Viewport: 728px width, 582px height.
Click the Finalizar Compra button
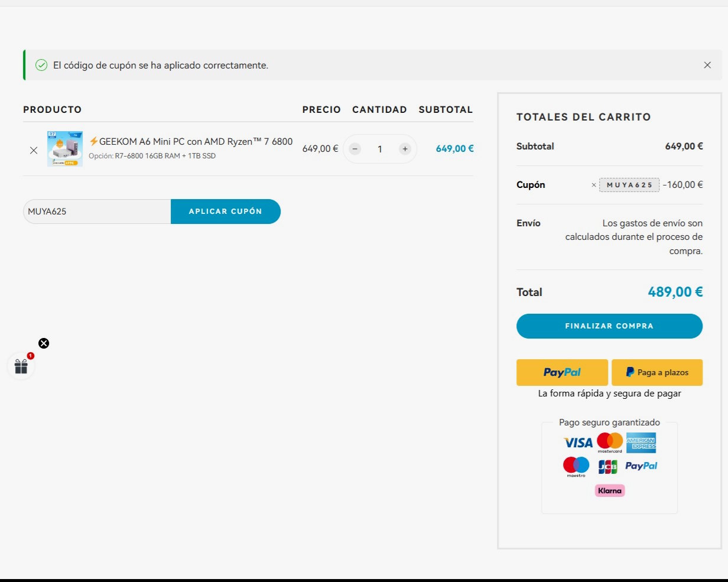(x=609, y=326)
